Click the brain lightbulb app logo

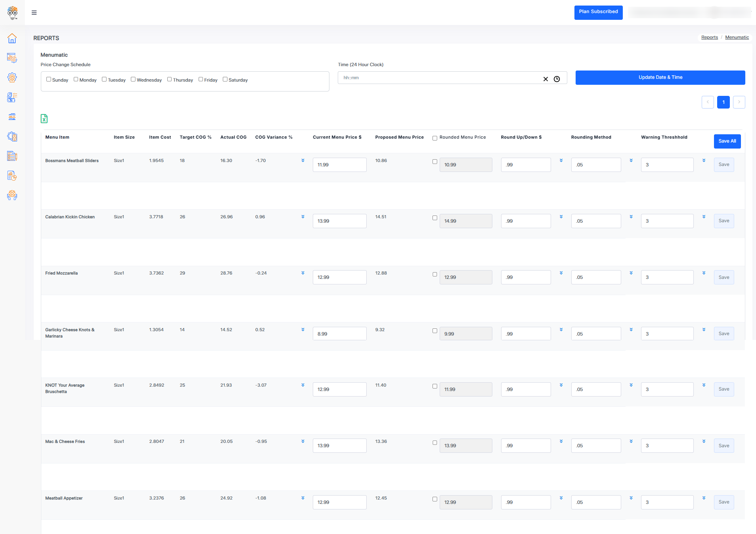click(x=12, y=13)
